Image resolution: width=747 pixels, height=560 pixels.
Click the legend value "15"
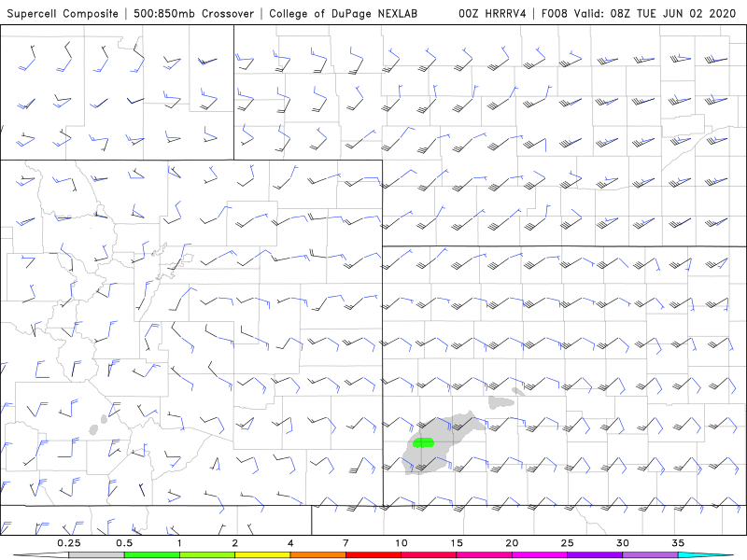pos(457,543)
